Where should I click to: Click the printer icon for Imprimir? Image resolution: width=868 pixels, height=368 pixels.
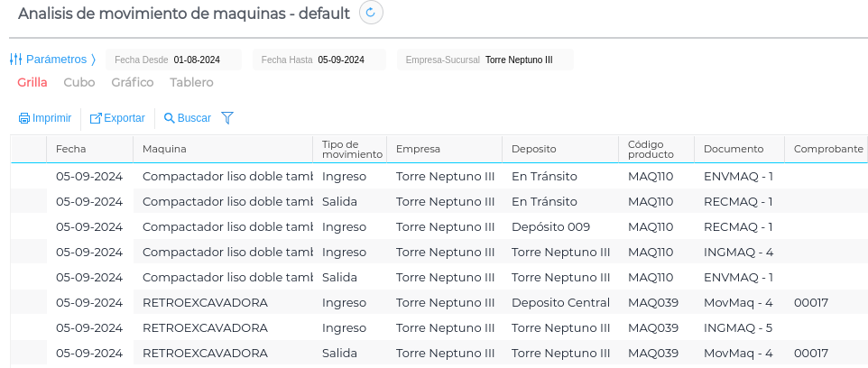tap(24, 118)
